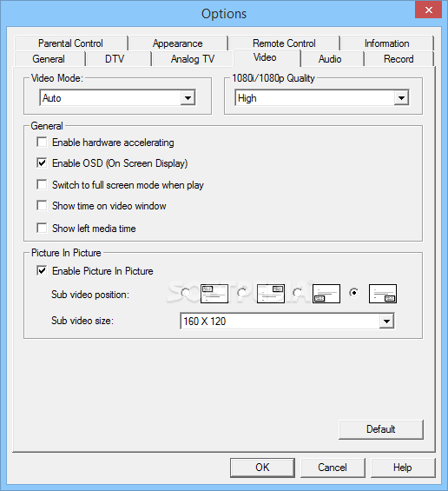Choose the bottom-left position radio button

(298, 293)
